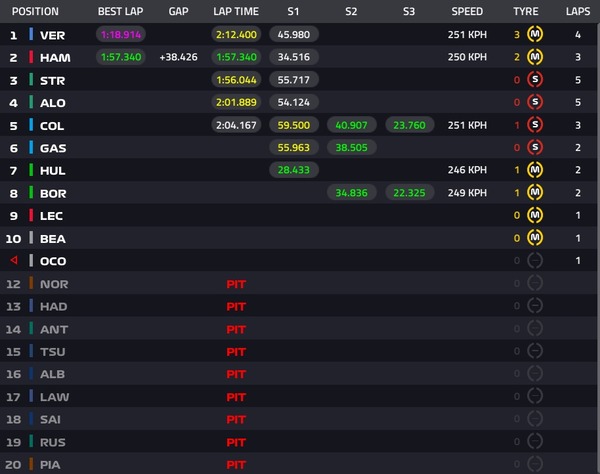Select the SPEED column header
600x474 pixels.
467,12
